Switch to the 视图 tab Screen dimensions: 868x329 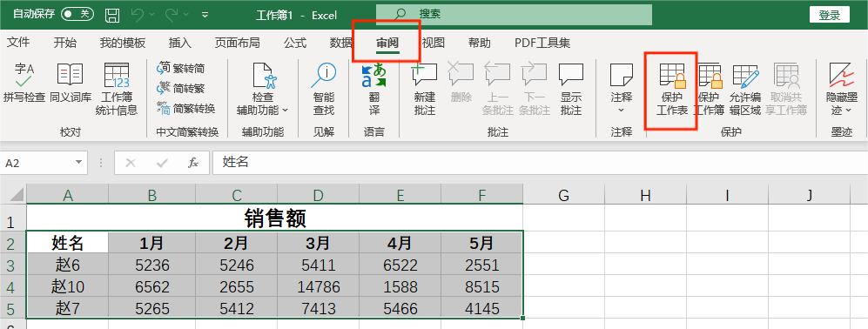point(434,43)
